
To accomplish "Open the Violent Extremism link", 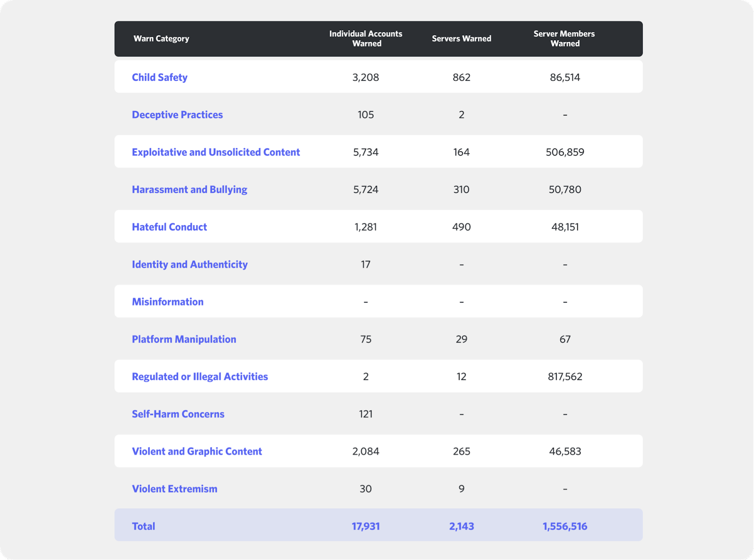I will (x=174, y=489).
